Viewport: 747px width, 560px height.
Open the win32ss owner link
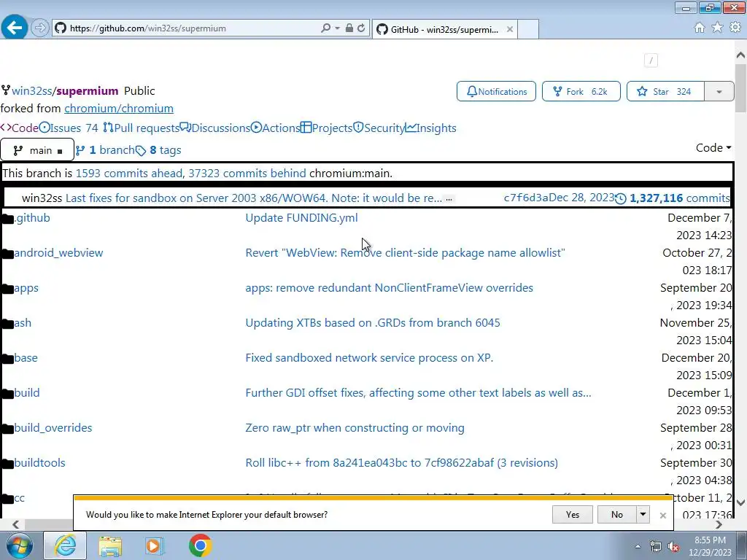(32, 91)
